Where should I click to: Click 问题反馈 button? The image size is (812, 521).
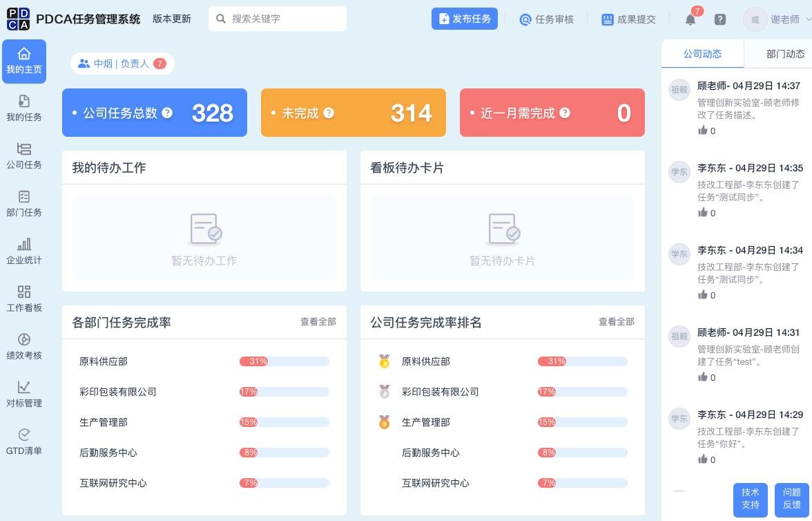[792, 500]
